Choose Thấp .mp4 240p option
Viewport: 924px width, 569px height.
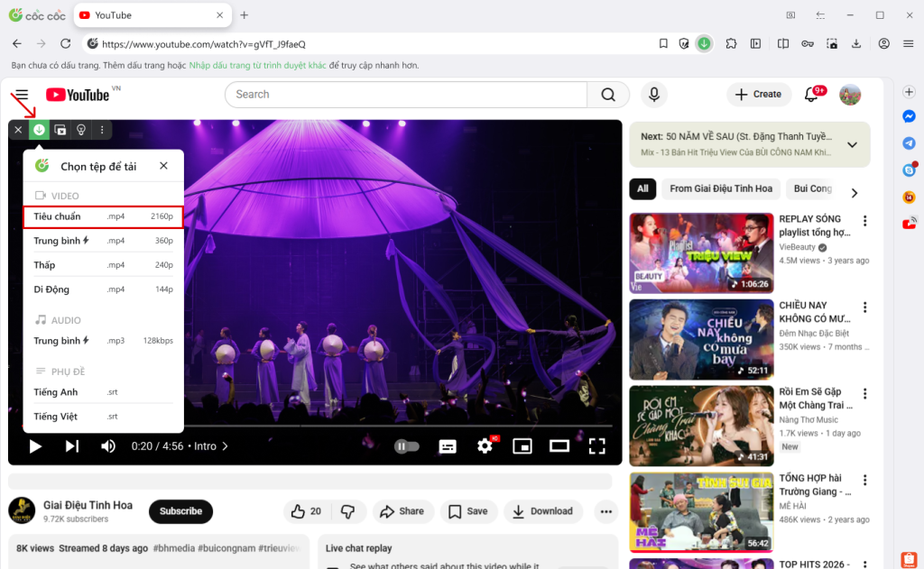(103, 265)
